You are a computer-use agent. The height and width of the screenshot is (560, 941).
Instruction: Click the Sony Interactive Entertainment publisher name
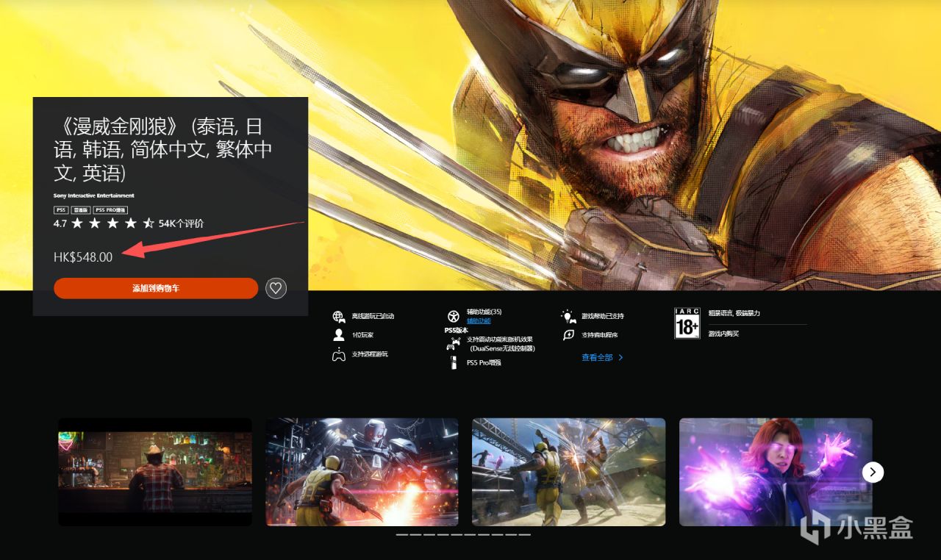[94, 195]
